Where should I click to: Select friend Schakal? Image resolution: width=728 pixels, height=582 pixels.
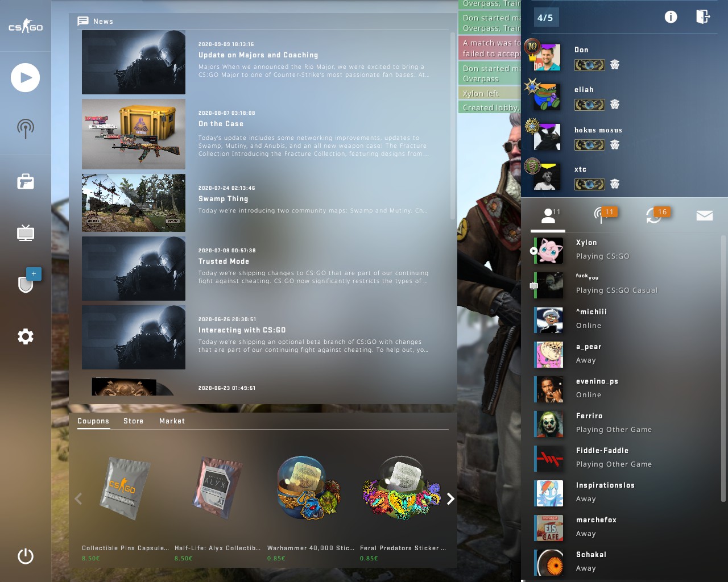click(624, 562)
